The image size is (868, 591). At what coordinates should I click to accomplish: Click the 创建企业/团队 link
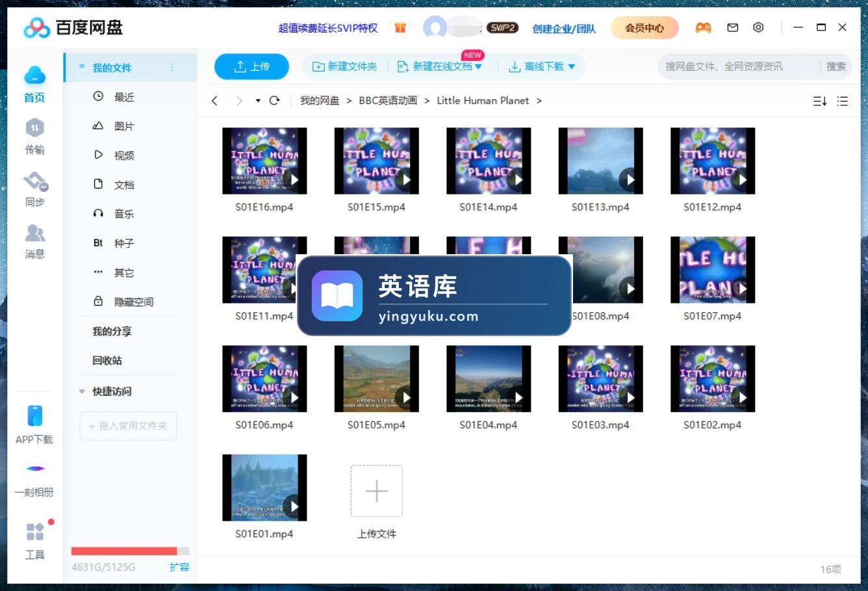point(564,28)
